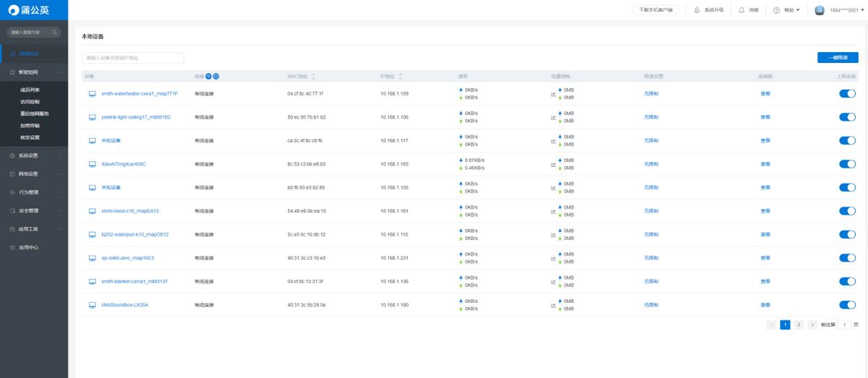Switch off internet for device 10.168.1.180
The width and height of the screenshot is (868, 378).
tap(847, 305)
